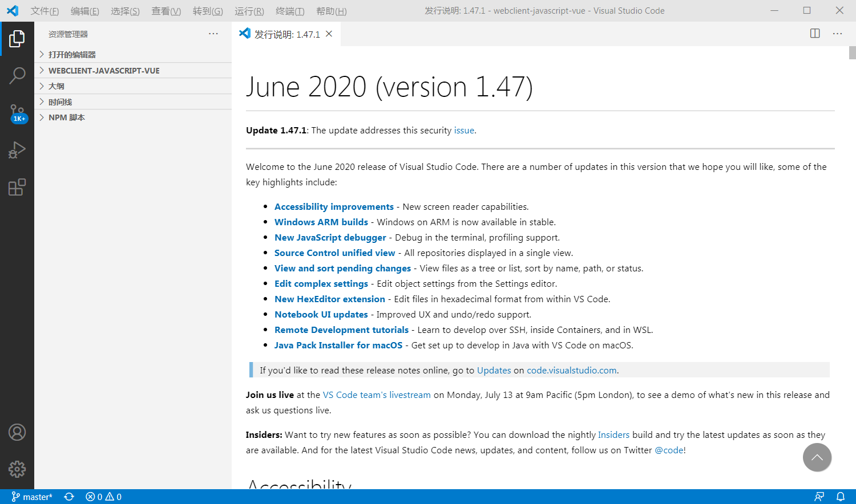Open the 帮助(H) menu
Viewport: 856px width, 504px height.
point(332,11)
